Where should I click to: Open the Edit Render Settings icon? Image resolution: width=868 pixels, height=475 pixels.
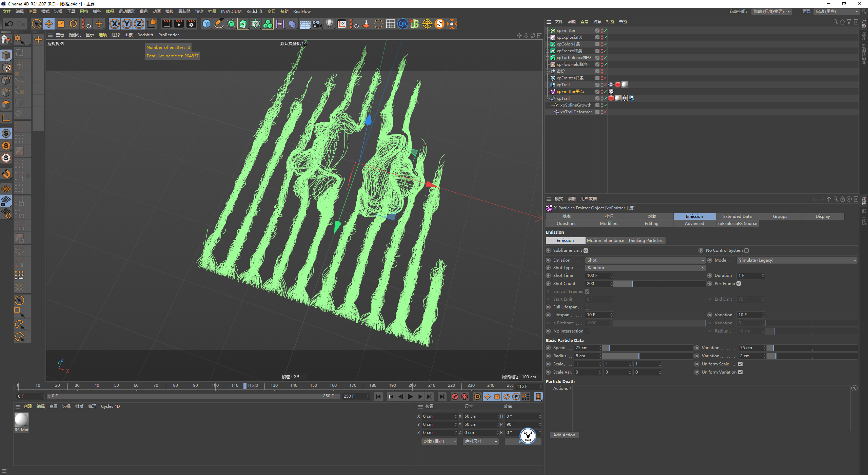192,24
